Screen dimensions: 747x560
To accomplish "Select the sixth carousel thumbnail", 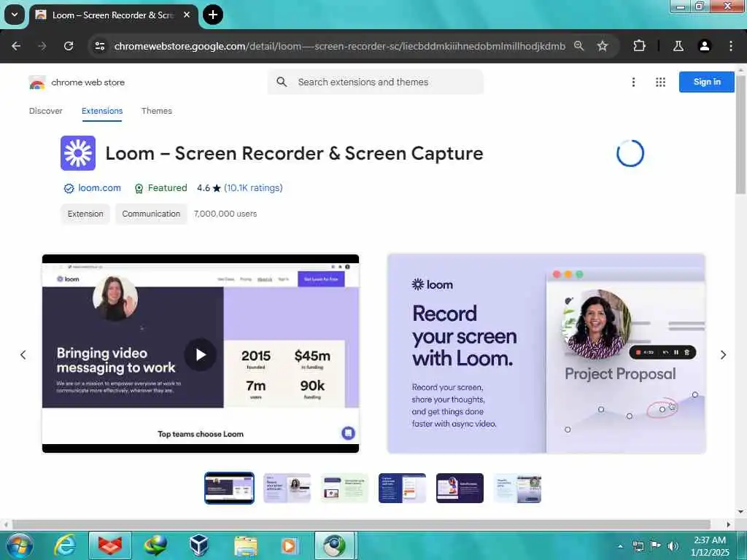I will tap(517, 488).
